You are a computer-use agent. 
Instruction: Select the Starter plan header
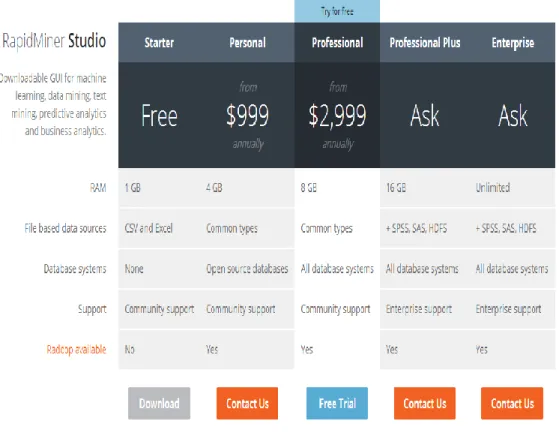pyautogui.click(x=159, y=43)
